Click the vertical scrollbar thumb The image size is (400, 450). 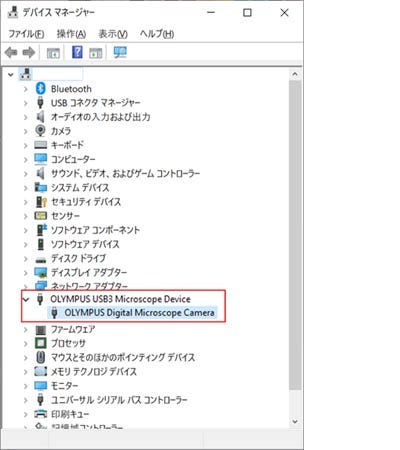pyautogui.click(x=295, y=235)
